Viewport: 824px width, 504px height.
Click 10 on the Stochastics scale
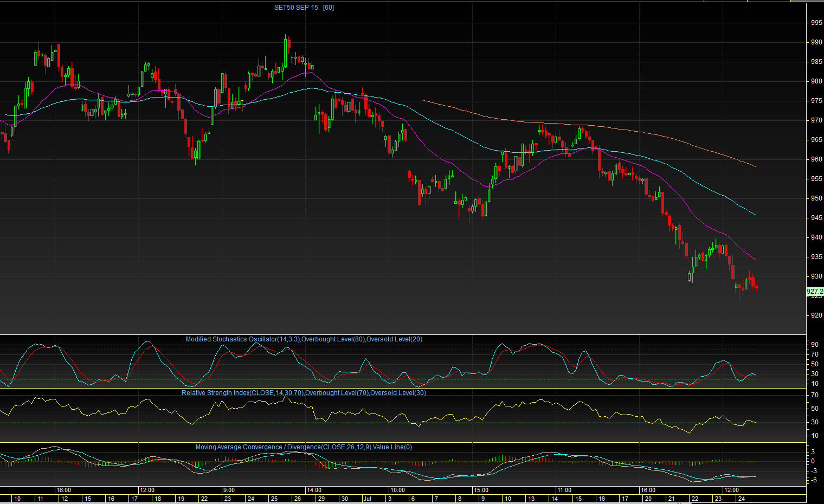point(815,384)
